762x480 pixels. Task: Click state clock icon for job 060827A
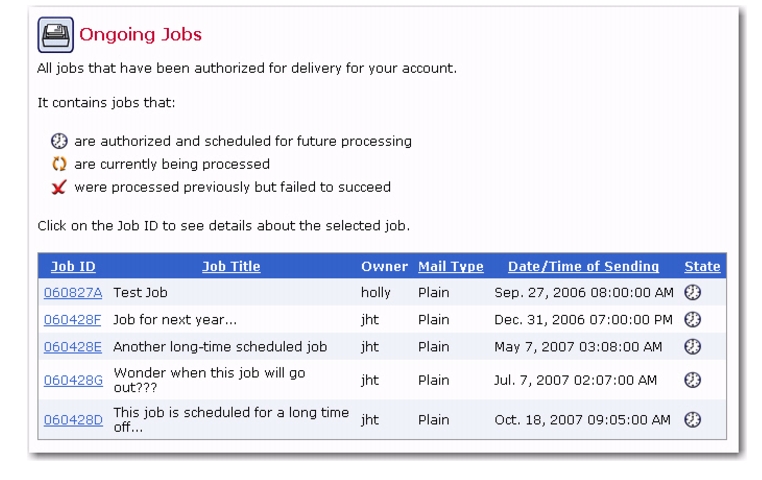click(693, 292)
